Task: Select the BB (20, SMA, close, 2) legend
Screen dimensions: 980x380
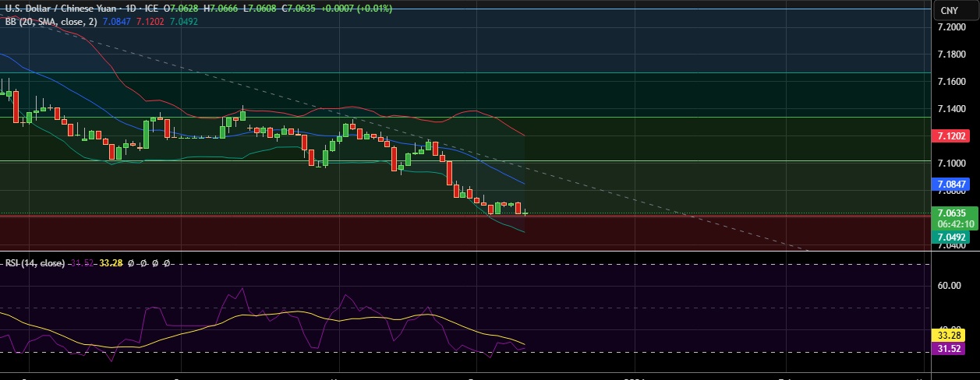Action: [51, 22]
